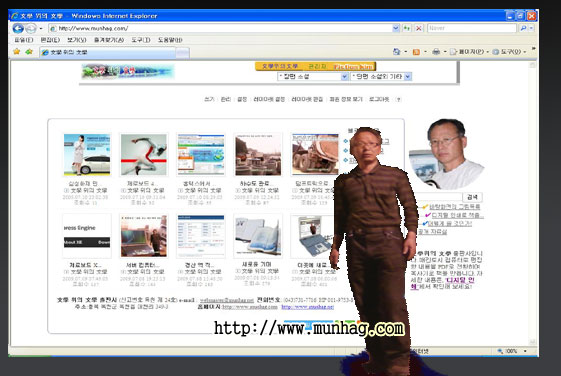Click the 로그아웃 link
This screenshot has height=376, width=561.
[379, 99]
